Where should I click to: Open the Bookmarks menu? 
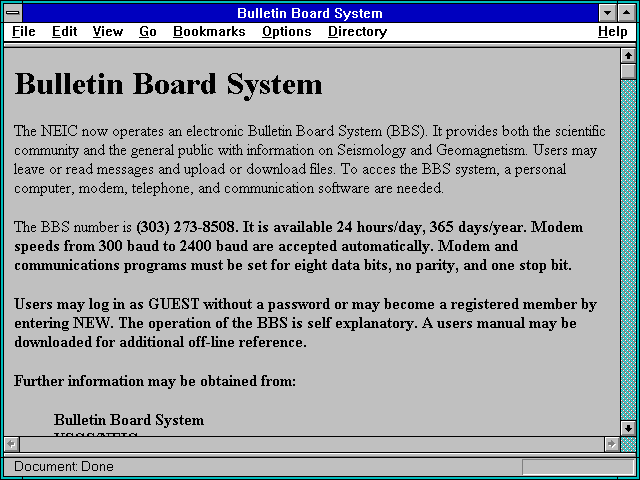coord(209,32)
